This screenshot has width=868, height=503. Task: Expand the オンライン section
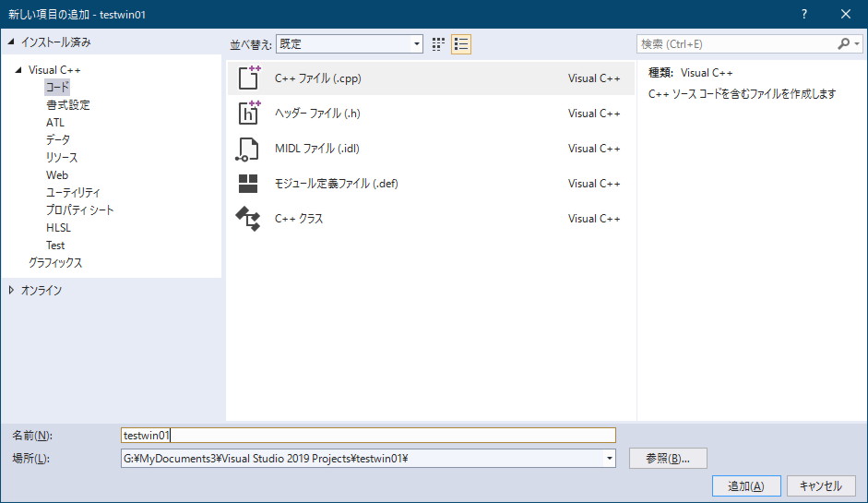[10, 290]
